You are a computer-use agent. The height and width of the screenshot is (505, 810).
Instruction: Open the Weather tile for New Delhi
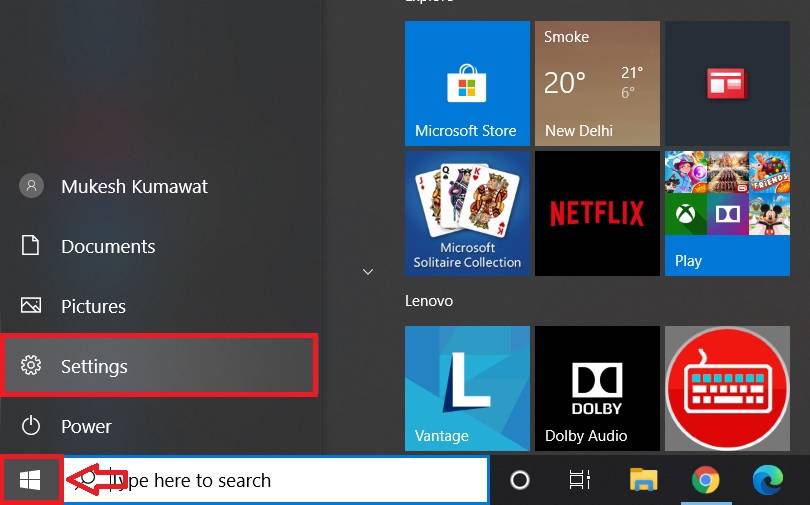coord(597,83)
